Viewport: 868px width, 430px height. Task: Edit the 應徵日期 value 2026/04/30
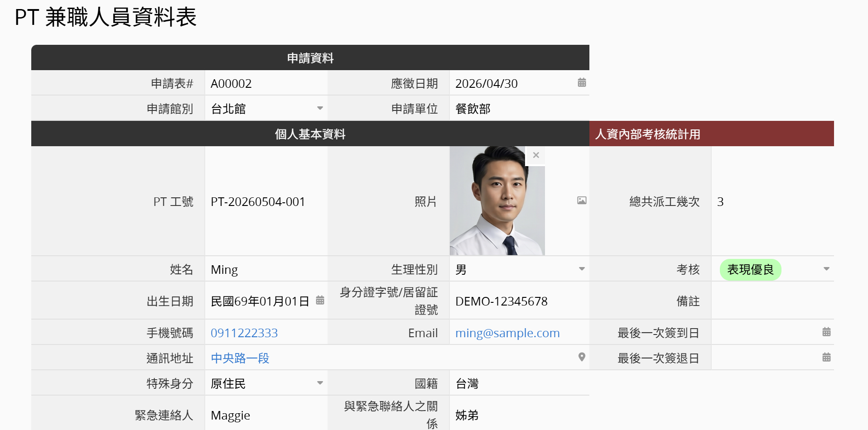point(486,84)
